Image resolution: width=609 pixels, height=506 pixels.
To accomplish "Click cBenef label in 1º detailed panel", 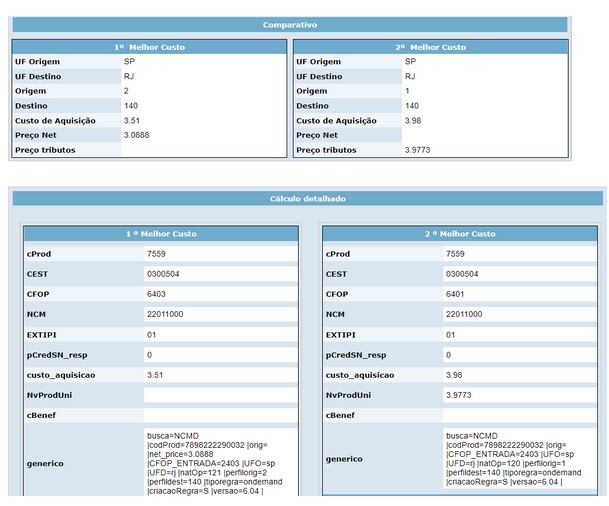I will (41, 415).
